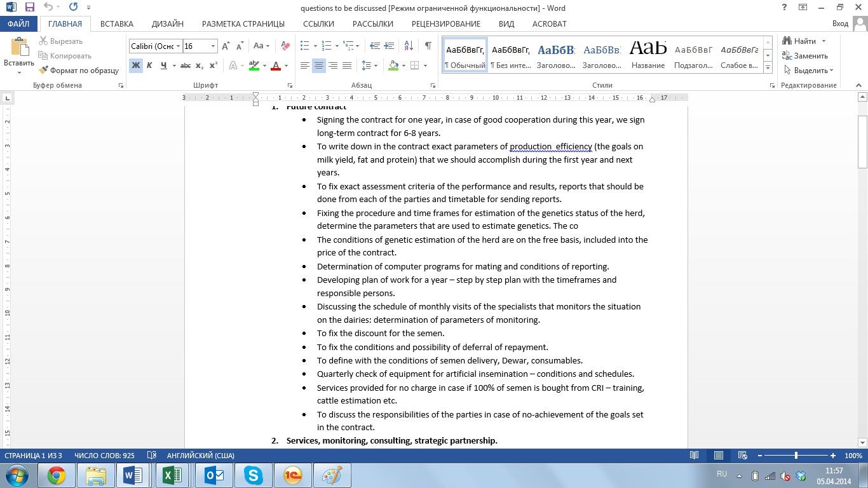Open Google Chrome from the taskbar
868x488 pixels.
[57, 475]
